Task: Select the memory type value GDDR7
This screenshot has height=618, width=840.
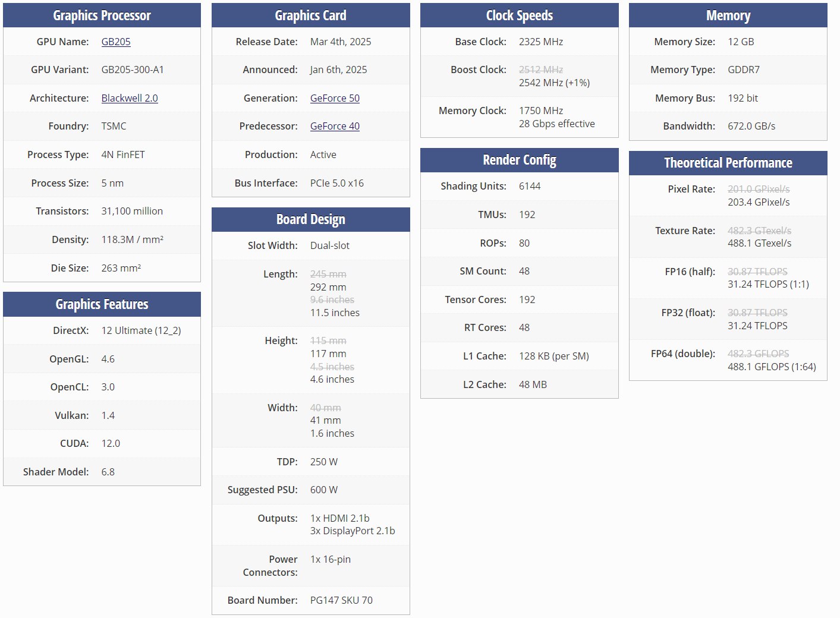Action: click(x=744, y=70)
